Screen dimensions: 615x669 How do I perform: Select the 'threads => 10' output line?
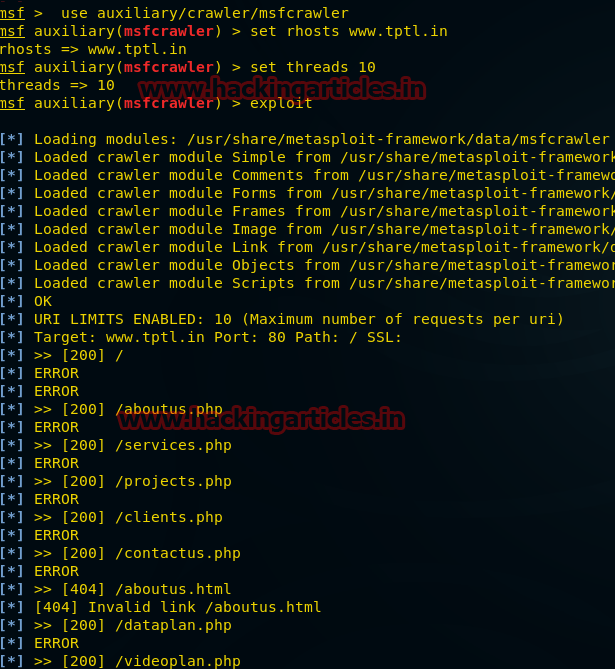pos(57,85)
